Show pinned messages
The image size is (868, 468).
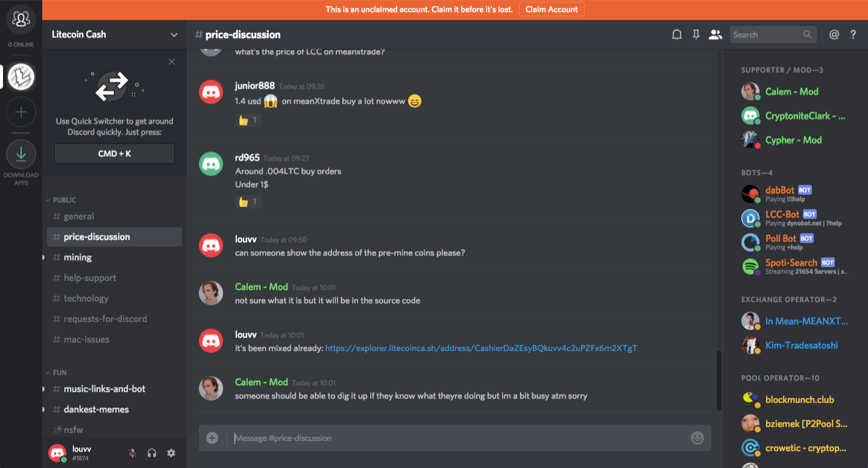[696, 35]
